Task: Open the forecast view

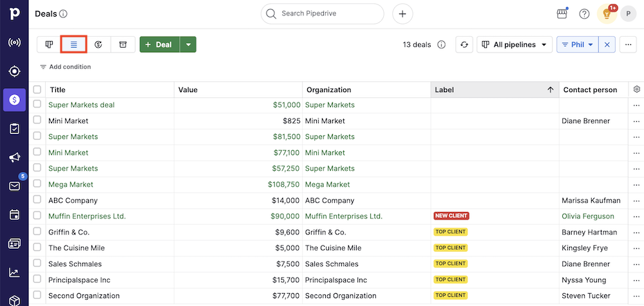Action: coord(98,44)
